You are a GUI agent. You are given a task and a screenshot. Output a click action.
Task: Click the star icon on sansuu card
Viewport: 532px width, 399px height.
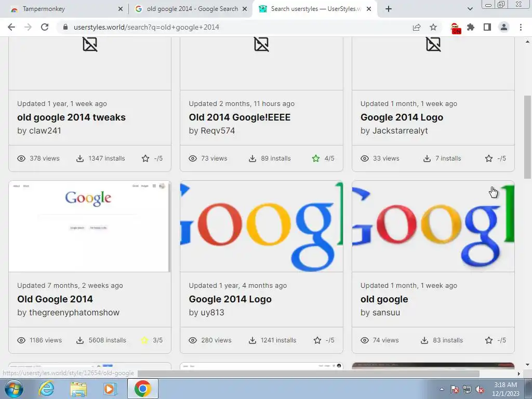pyautogui.click(x=488, y=340)
